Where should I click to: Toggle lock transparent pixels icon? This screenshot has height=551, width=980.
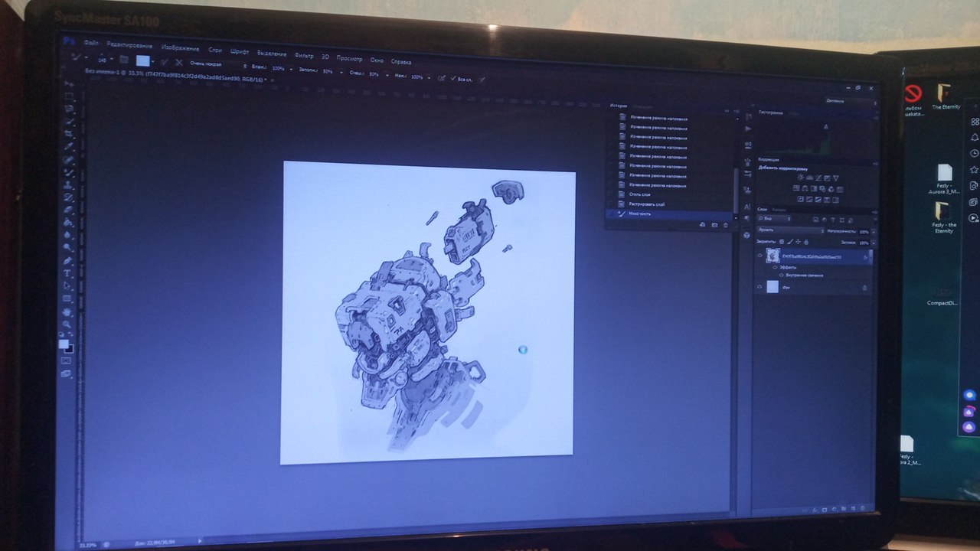click(x=782, y=242)
